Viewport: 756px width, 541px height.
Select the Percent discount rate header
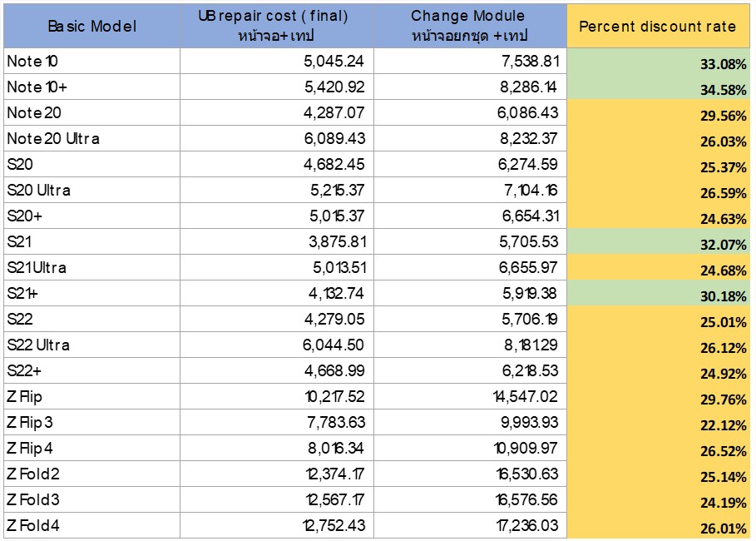(x=658, y=26)
